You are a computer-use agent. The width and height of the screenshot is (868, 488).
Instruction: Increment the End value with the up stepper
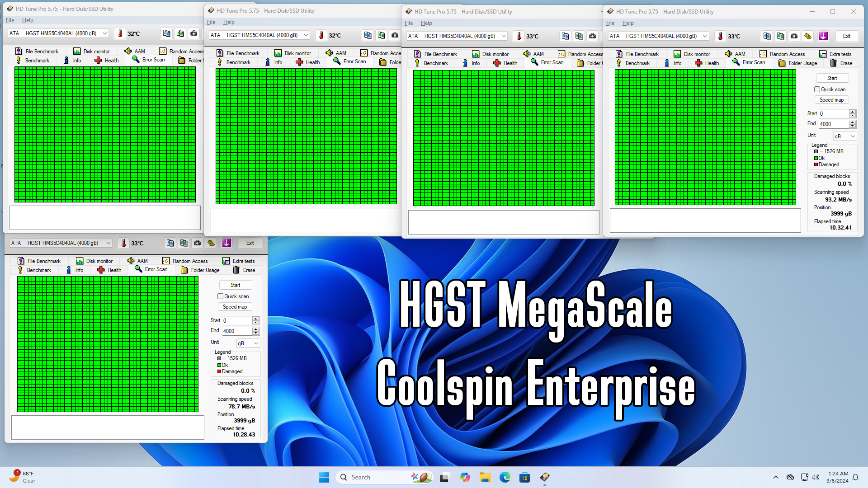pos(853,122)
